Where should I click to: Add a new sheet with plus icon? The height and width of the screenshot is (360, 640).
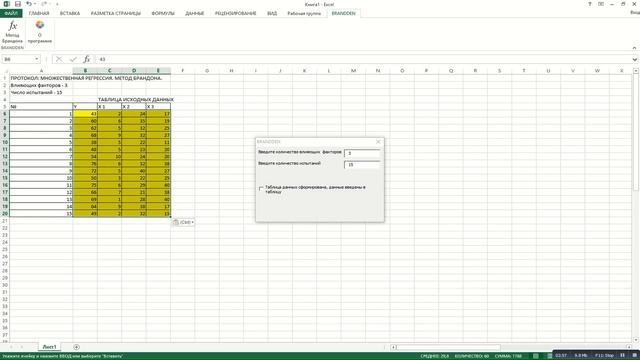pyautogui.click(x=76, y=347)
